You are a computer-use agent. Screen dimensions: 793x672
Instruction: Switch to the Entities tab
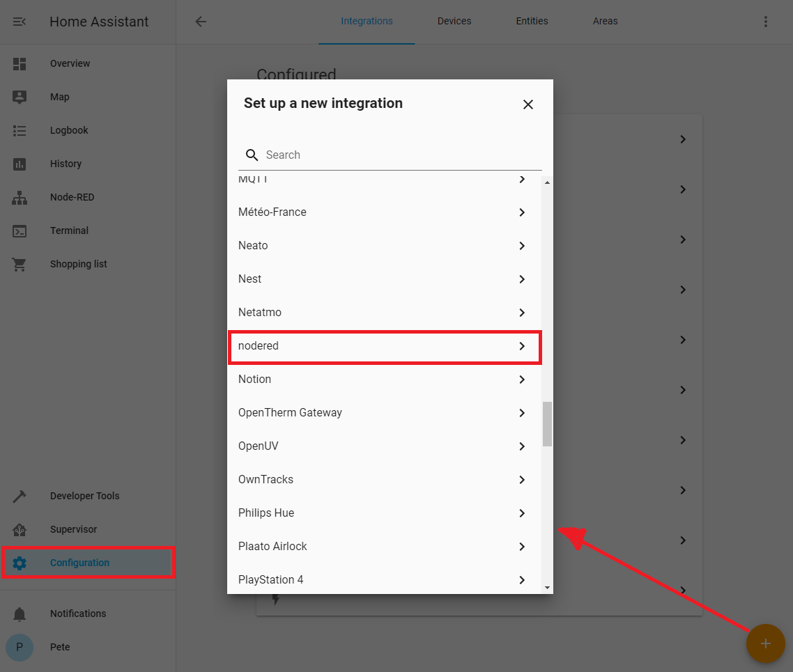click(532, 21)
